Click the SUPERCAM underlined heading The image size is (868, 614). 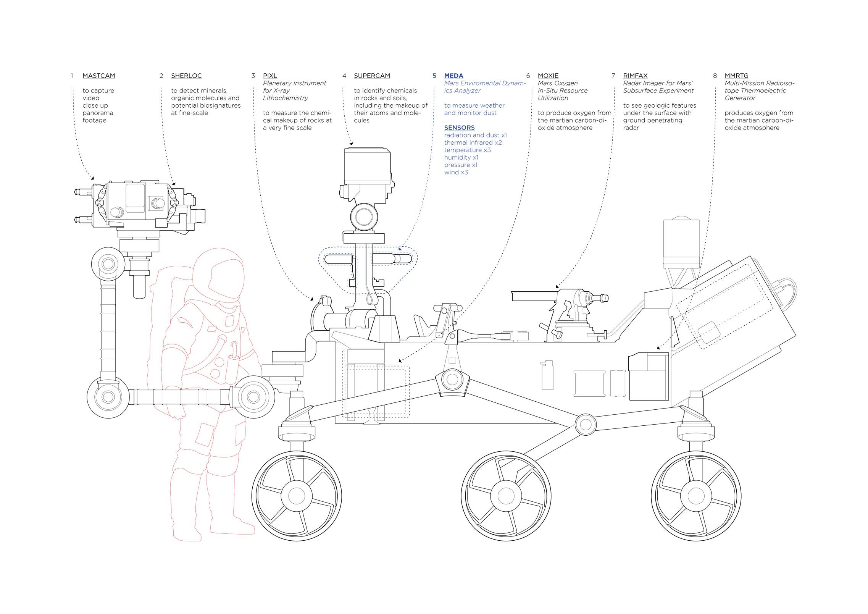[x=372, y=76]
